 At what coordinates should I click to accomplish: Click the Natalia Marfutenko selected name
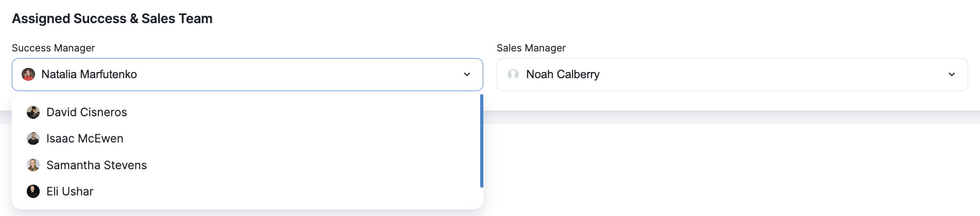89,75
